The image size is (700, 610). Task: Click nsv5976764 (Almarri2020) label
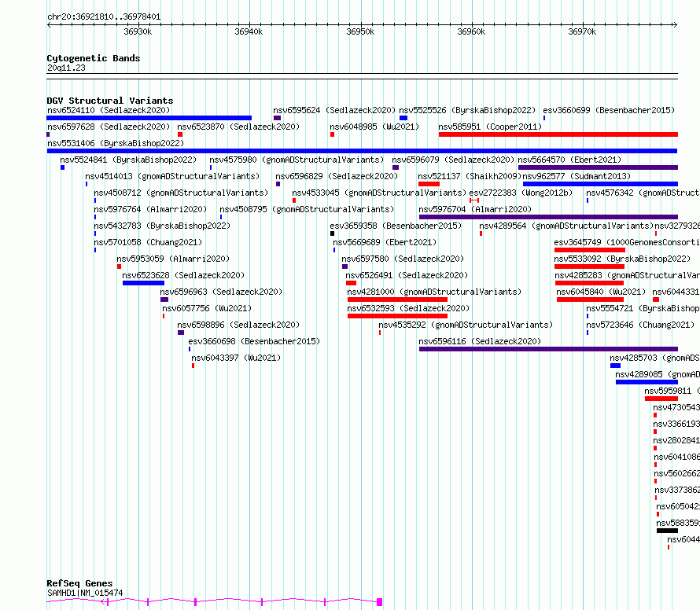(x=150, y=209)
